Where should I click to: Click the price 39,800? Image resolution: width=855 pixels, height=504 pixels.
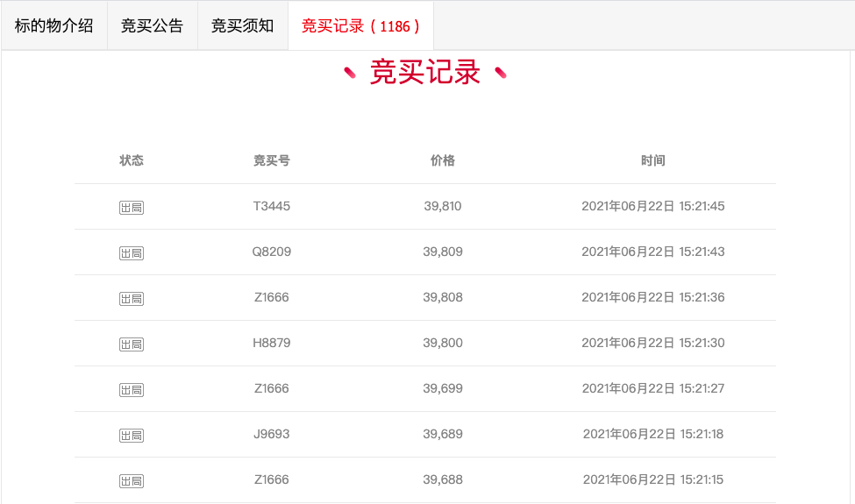443,343
